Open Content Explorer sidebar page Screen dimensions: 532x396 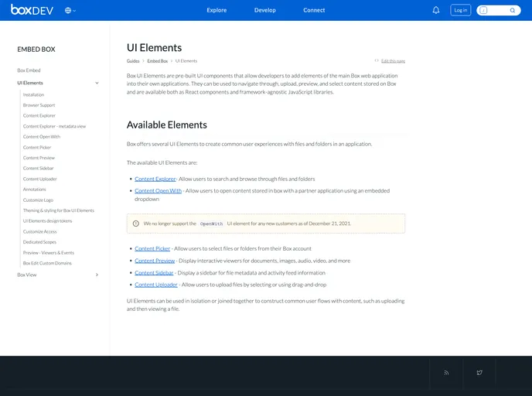39,116
